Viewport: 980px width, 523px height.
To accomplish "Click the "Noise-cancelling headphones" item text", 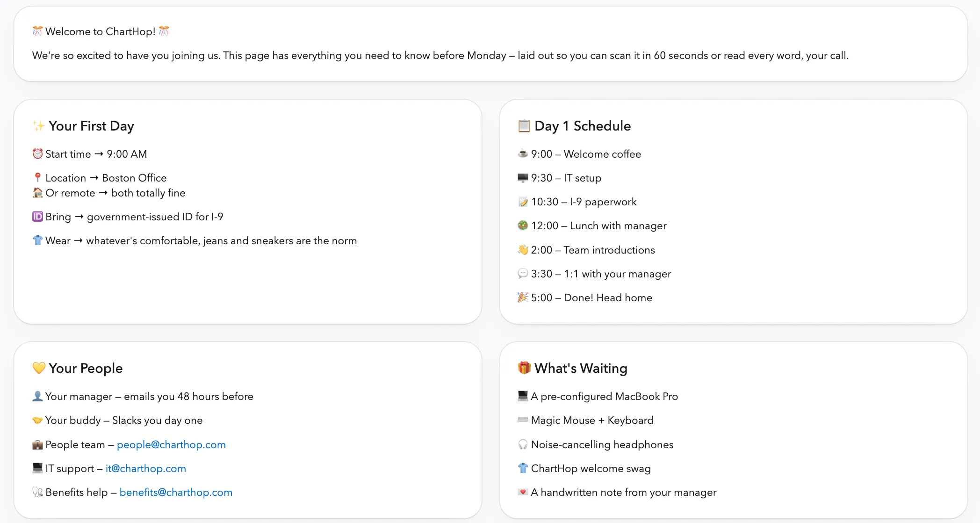I will point(602,444).
